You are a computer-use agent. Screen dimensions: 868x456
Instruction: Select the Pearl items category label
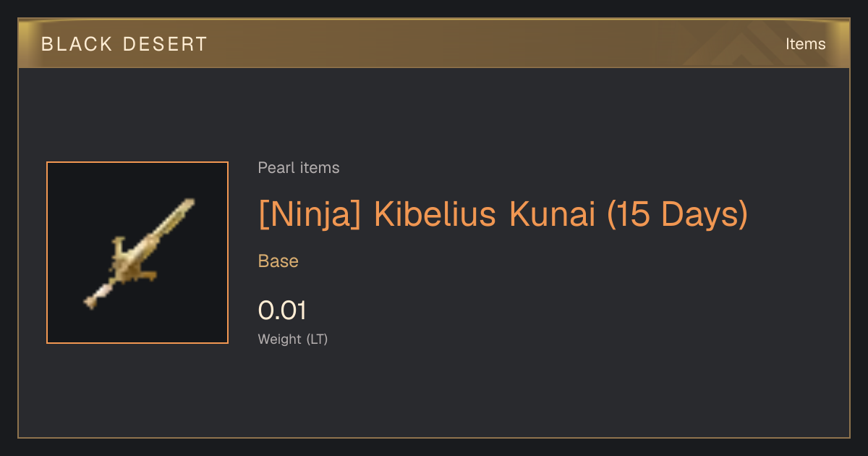[x=299, y=168]
